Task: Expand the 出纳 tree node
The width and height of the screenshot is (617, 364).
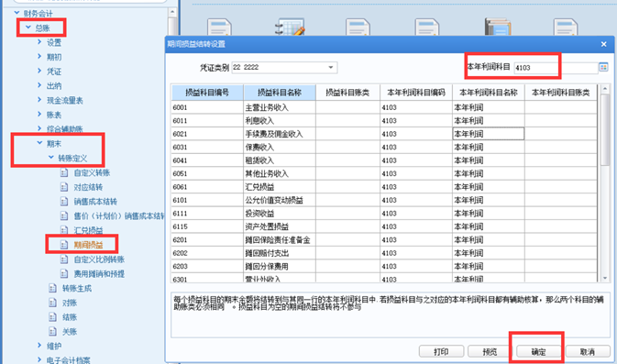Action: coord(39,85)
